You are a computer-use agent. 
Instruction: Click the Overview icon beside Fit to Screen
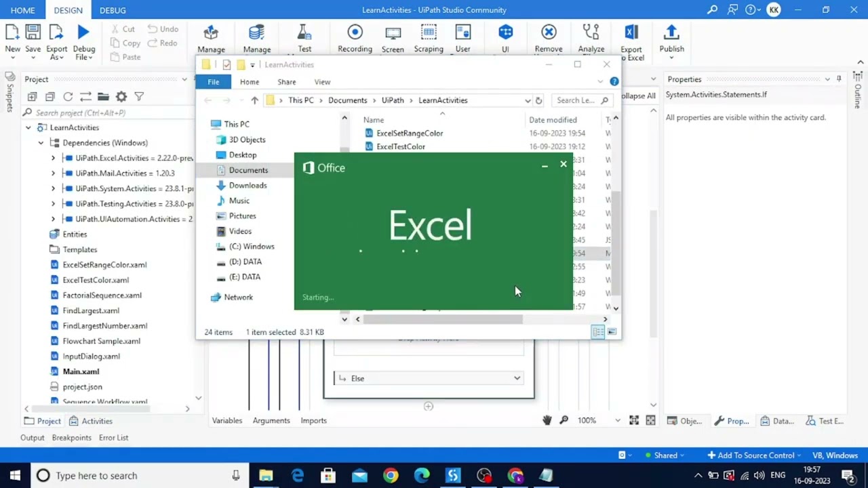point(650,420)
